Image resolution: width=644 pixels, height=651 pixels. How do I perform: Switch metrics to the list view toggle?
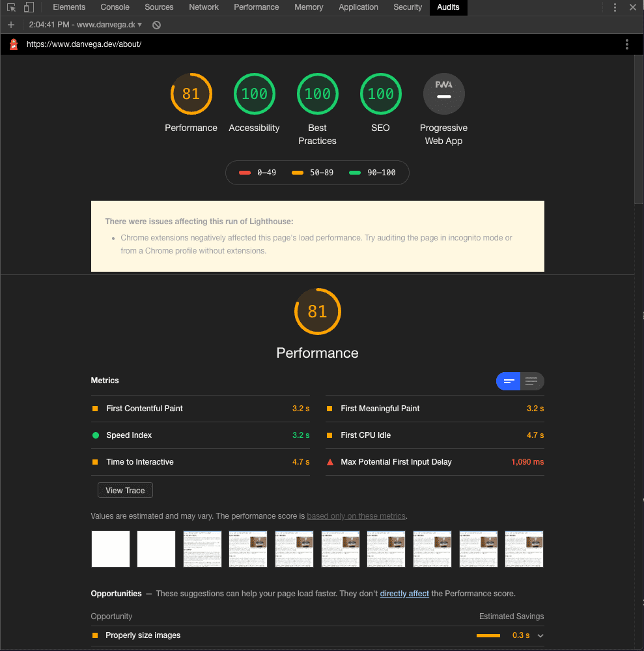531,381
